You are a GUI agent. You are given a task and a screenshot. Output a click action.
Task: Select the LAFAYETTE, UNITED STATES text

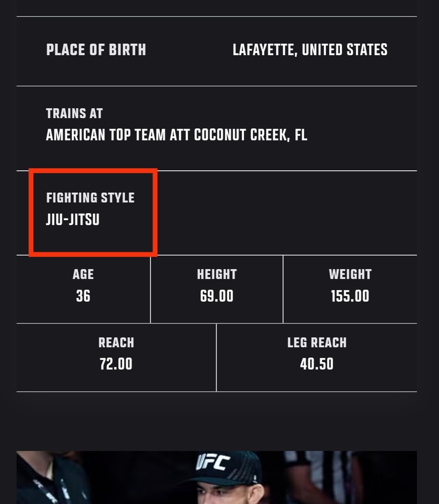[310, 50]
